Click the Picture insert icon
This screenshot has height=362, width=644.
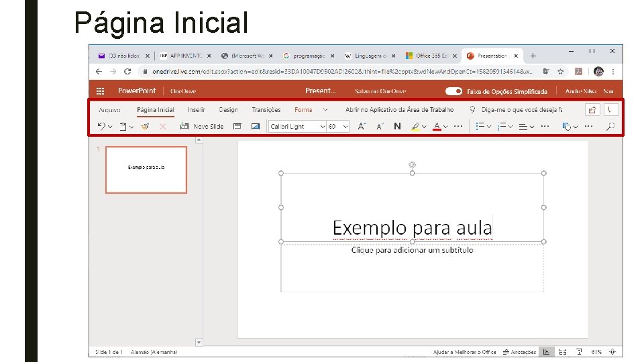256,127
